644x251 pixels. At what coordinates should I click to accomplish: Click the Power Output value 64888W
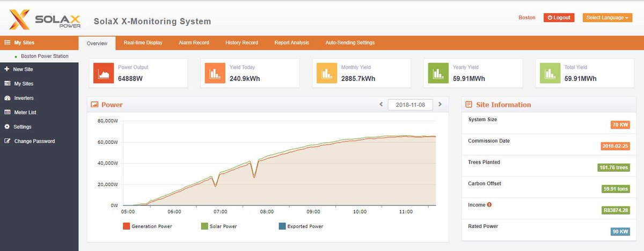click(x=131, y=78)
